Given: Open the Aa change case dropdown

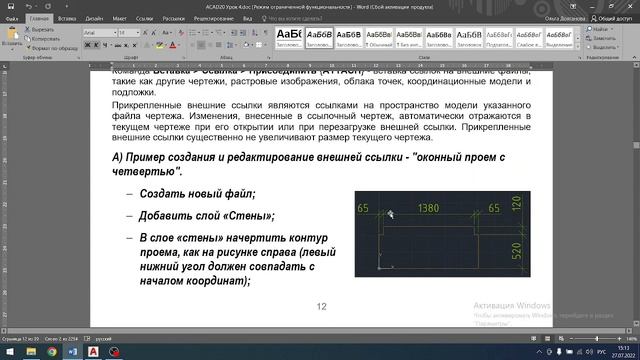Looking at the screenshot, I should [x=166, y=33].
